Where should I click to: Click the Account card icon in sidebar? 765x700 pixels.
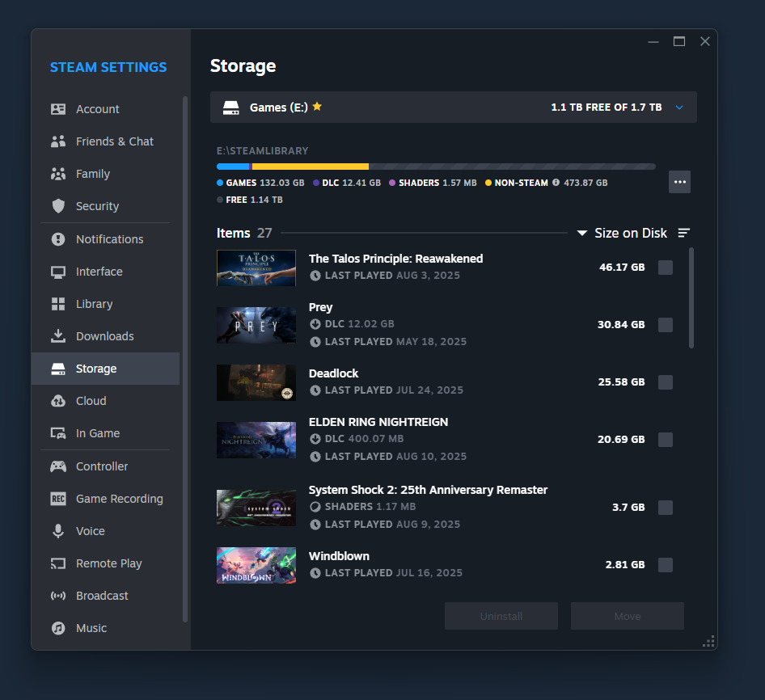(58, 109)
